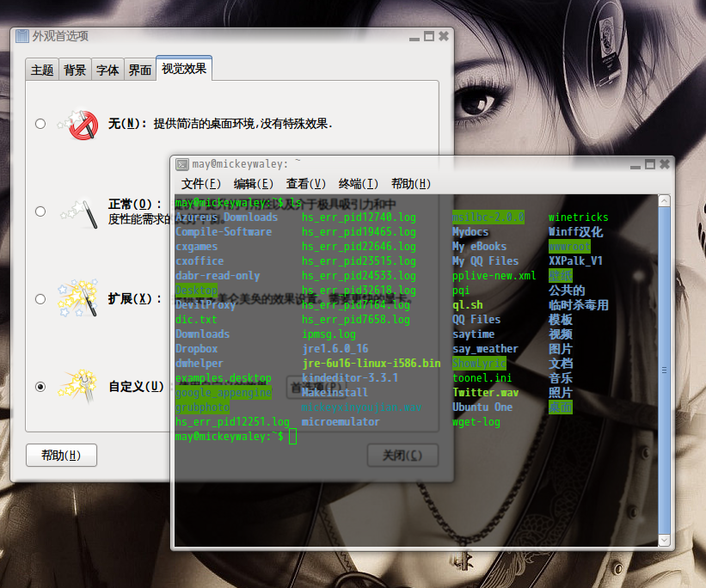Click the terminal window title bar icon
Image resolution: width=706 pixels, height=588 pixels.
(x=182, y=164)
